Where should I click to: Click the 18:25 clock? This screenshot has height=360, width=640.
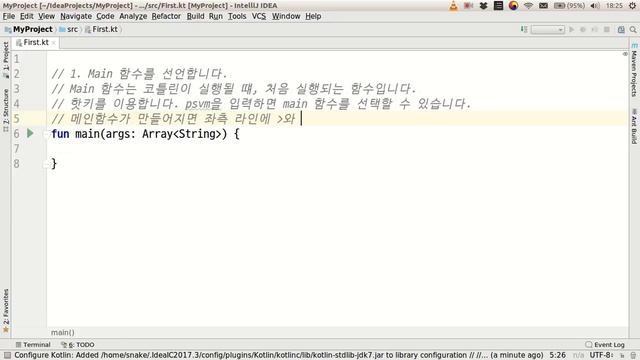[614, 6]
